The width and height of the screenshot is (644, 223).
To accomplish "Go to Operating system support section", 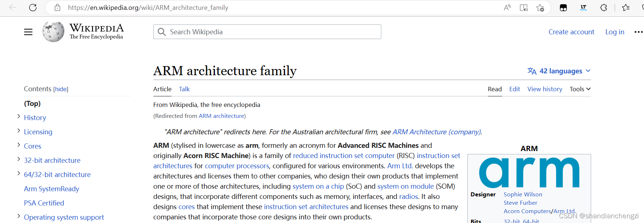I will tap(64, 217).
